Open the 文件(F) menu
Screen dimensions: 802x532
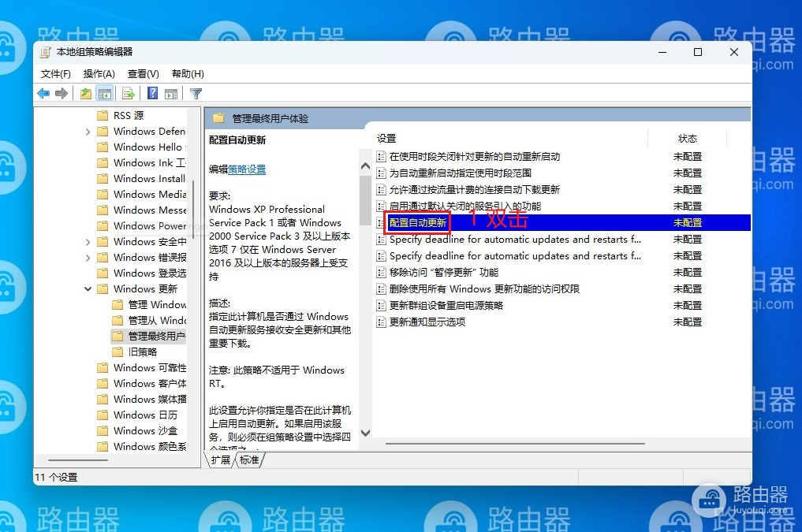56,74
